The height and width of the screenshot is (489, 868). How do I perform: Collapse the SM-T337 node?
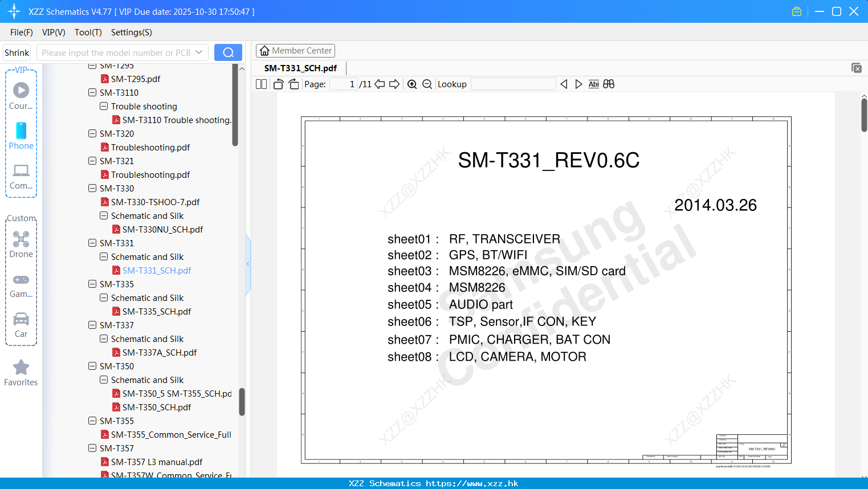click(x=92, y=325)
